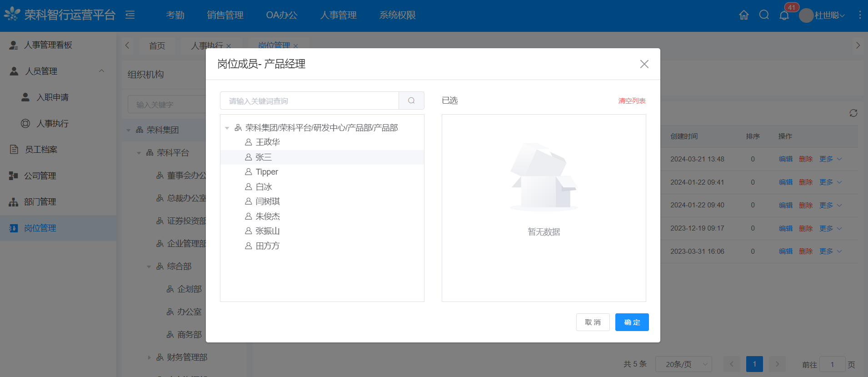Toggle the sidebar collapse hamburger icon
Image resolution: width=868 pixels, height=377 pixels.
[130, 15]
